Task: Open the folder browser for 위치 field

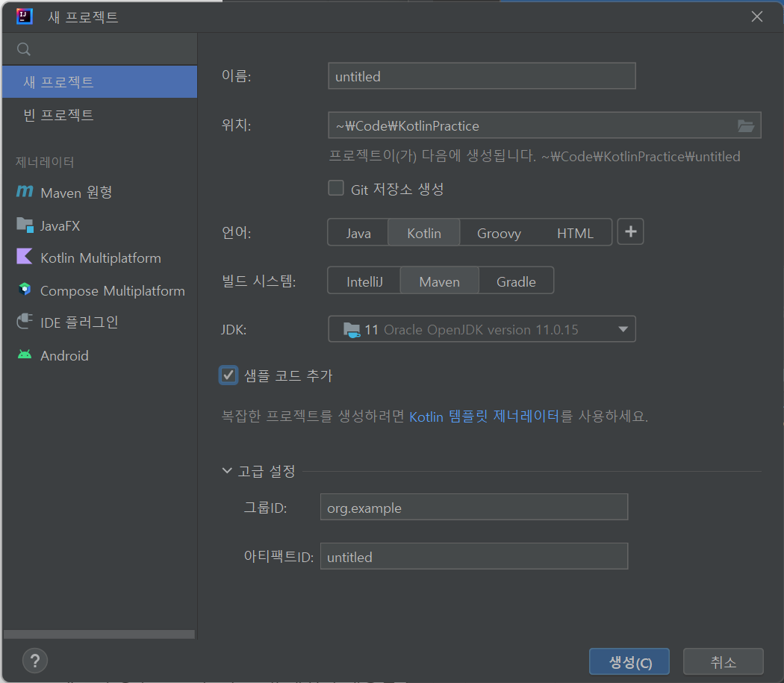Action: coord(745,125)
